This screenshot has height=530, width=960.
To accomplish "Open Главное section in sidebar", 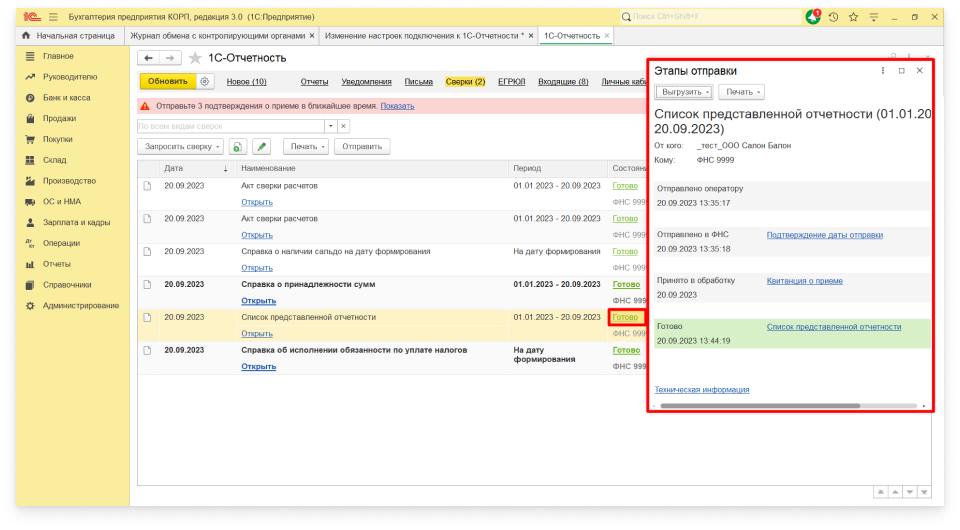I will (x=58, y=56).
